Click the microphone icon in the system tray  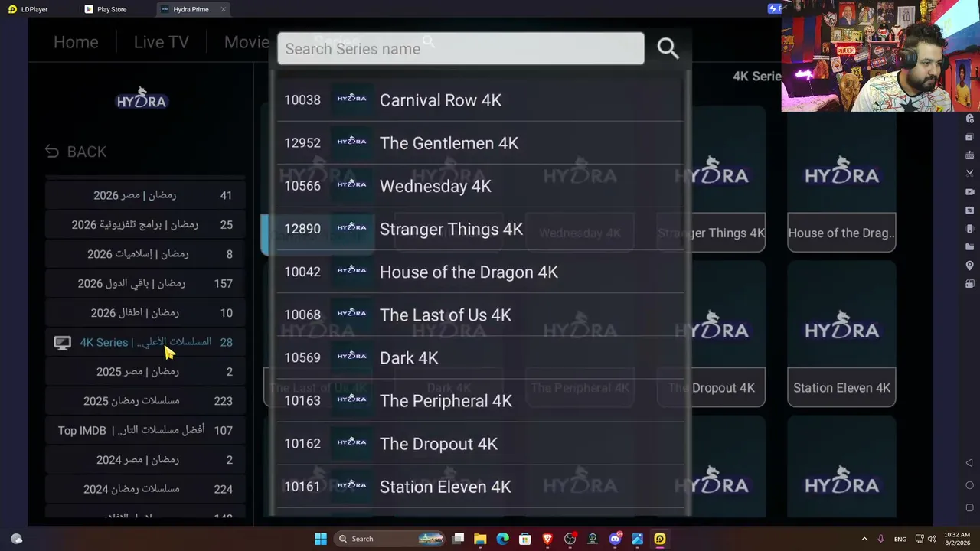click(x=881, y=539)
